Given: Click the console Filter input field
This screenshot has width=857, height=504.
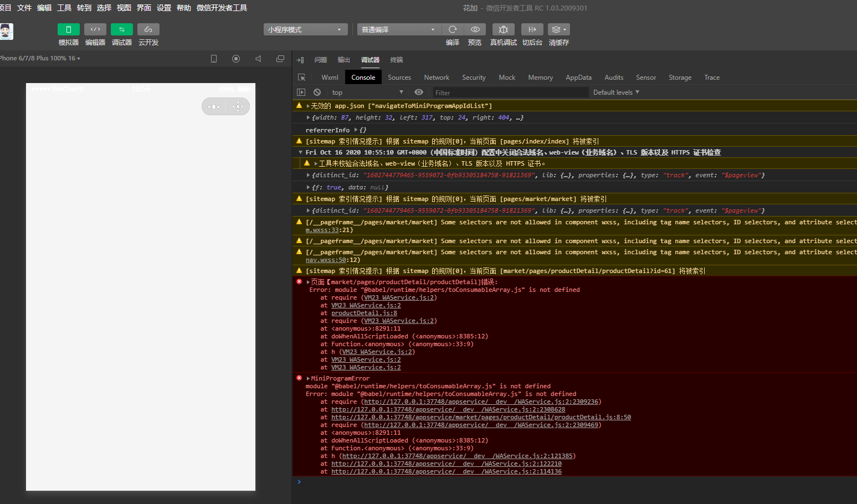Looking at the screenshot, I should point(510,92).
